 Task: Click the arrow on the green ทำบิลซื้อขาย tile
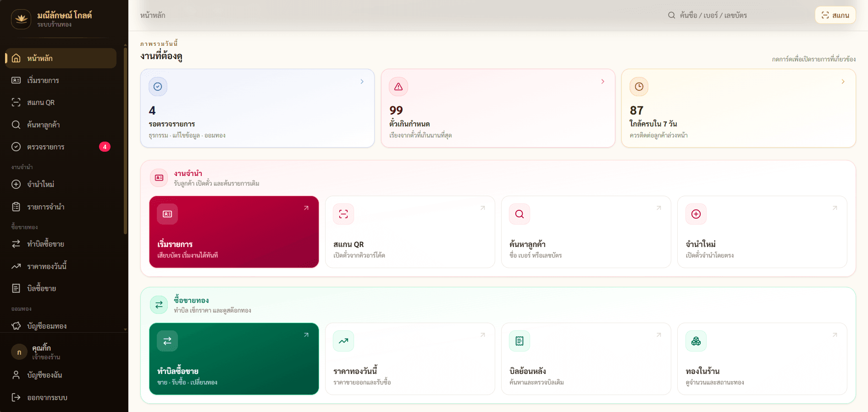[306, 335]
